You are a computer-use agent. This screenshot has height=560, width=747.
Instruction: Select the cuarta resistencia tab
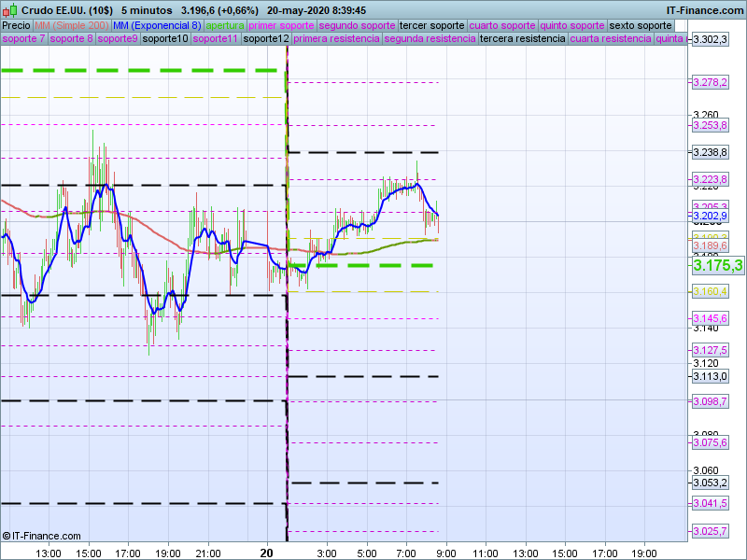[610, 39]
